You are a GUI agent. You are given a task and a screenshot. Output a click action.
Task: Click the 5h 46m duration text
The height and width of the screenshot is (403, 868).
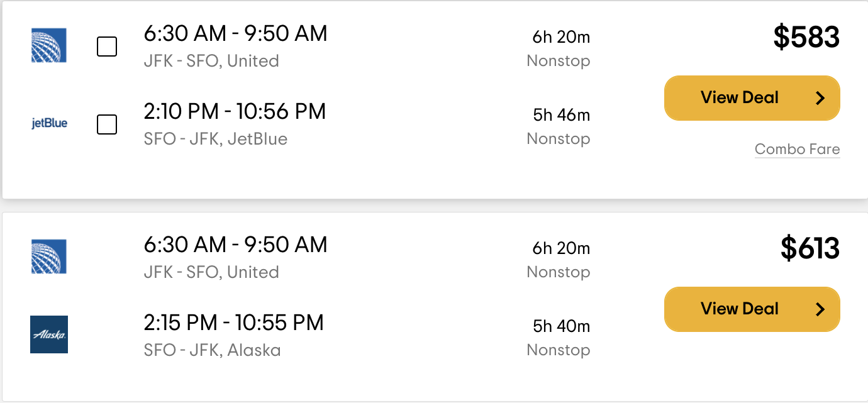[x=561, y=116]
